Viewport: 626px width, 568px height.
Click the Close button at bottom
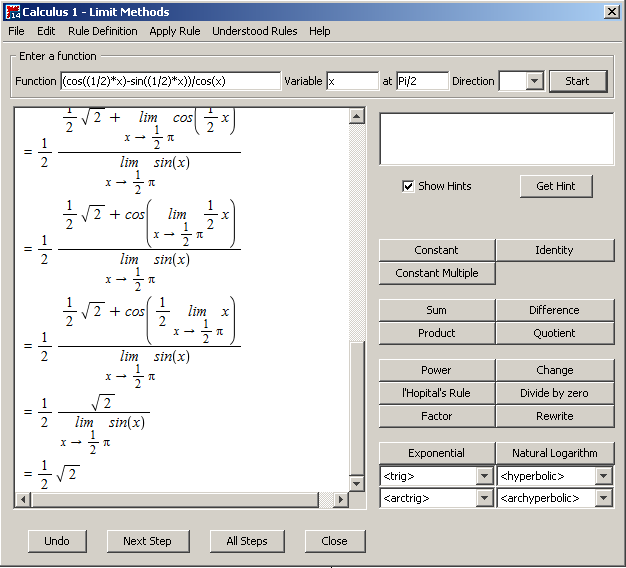(x=335, y=541)
